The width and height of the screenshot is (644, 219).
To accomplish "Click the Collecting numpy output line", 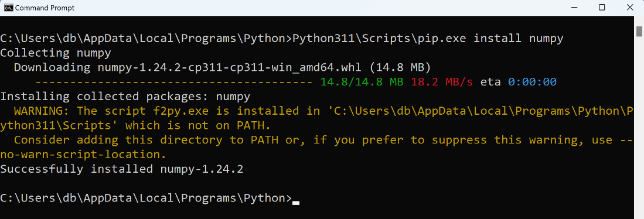I will (56, 53).
